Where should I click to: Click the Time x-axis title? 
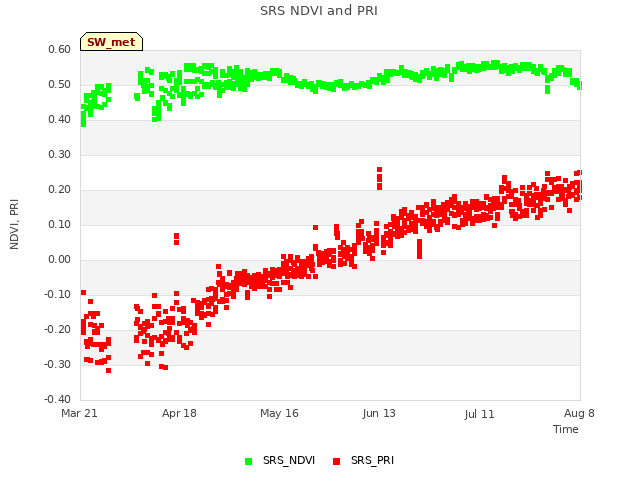click(x=565, y=429)
